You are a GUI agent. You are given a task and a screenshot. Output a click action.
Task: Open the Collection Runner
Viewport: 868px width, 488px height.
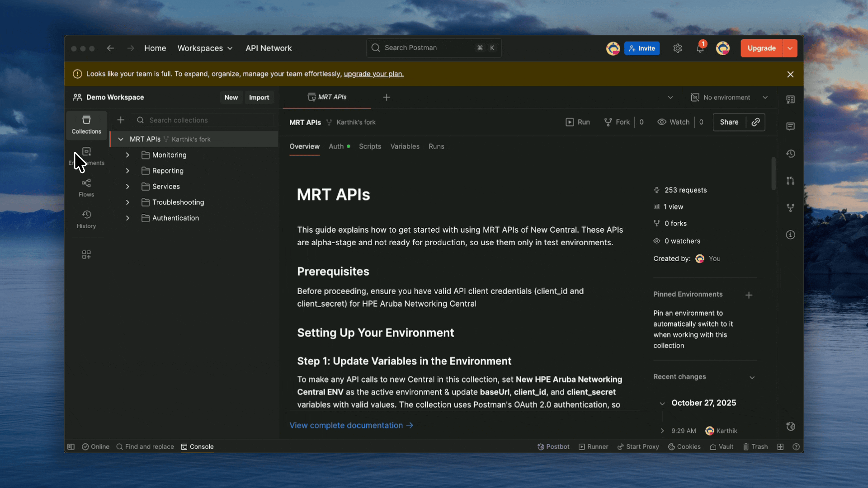click(593, 446)
